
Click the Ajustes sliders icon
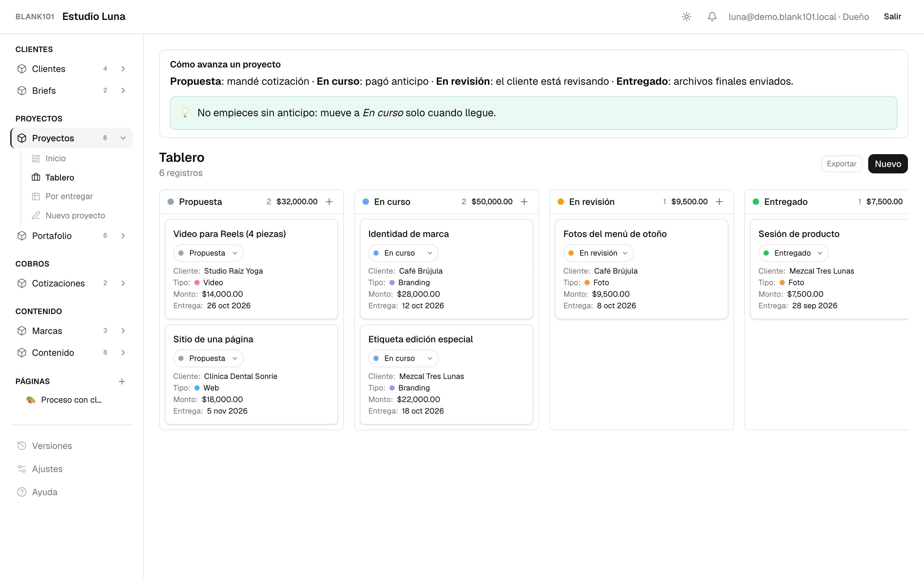tap(22, 469)
